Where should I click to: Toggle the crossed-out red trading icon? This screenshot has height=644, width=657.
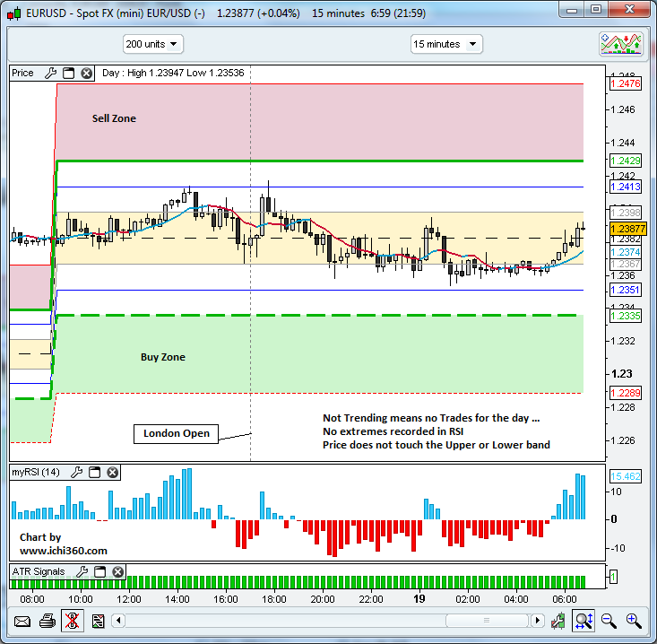tap(73, 621)
